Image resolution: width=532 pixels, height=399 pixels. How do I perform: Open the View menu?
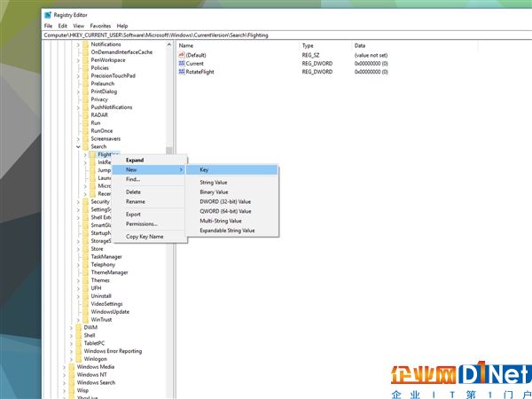[x=78, y=26]
